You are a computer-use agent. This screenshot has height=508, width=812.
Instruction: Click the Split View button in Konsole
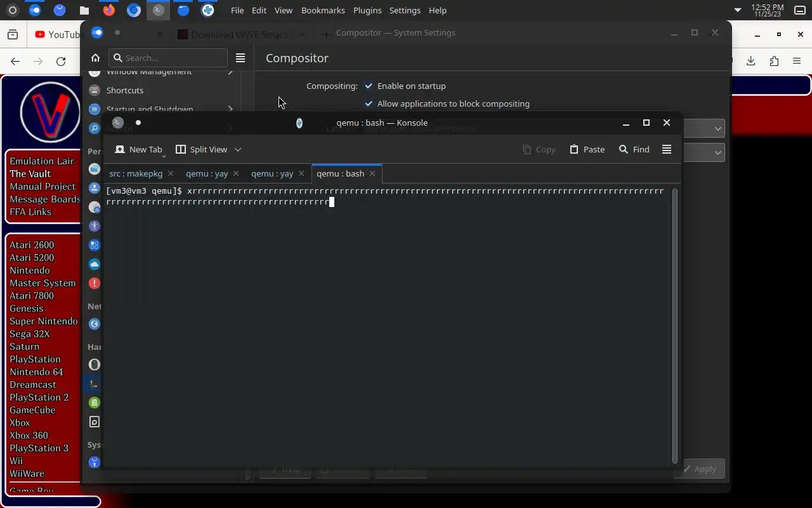[x=201, y=149]
